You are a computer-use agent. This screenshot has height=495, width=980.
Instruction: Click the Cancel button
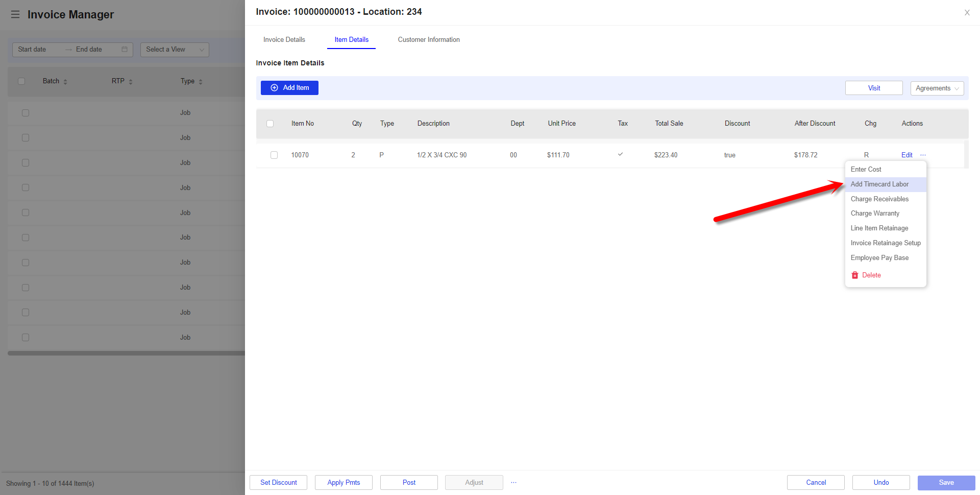tap(816, 482)
